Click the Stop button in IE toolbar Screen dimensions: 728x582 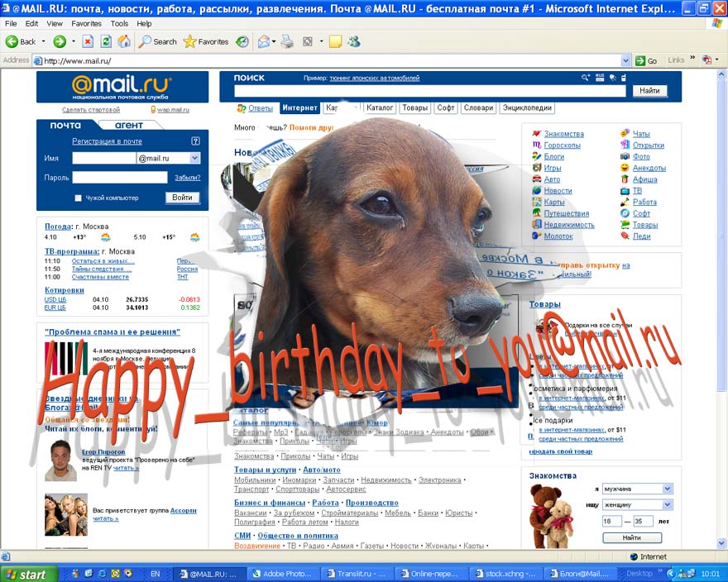[88, 41]
